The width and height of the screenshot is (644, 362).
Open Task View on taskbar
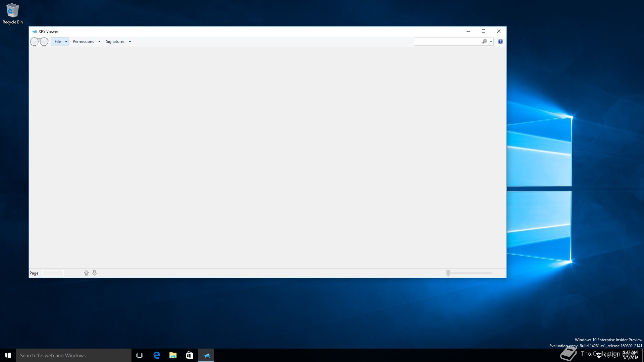(140, 355)
